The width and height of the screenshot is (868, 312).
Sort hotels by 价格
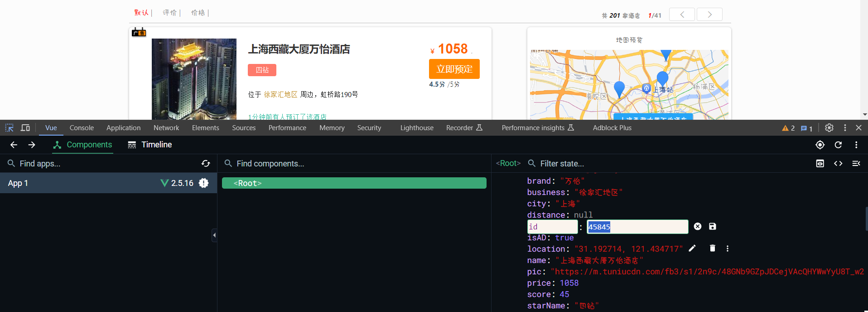(198, 13)
